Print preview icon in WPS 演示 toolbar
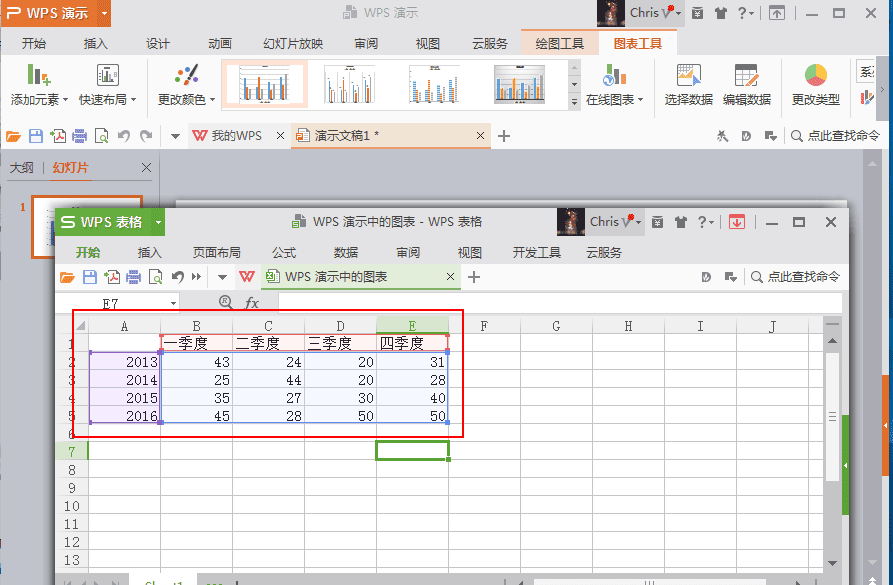The width and height of the screenshot is (893, 585). pyautogui.click(x=101, y=136)
